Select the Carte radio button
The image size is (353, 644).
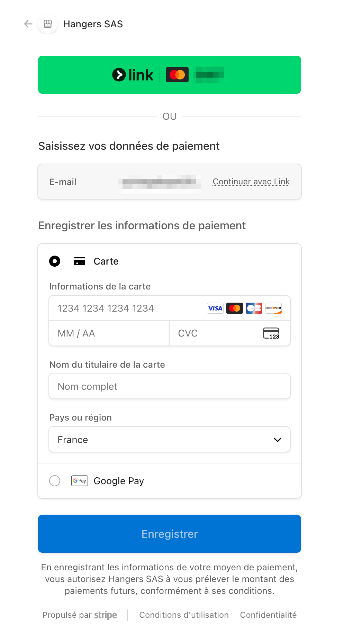(55, 261)
